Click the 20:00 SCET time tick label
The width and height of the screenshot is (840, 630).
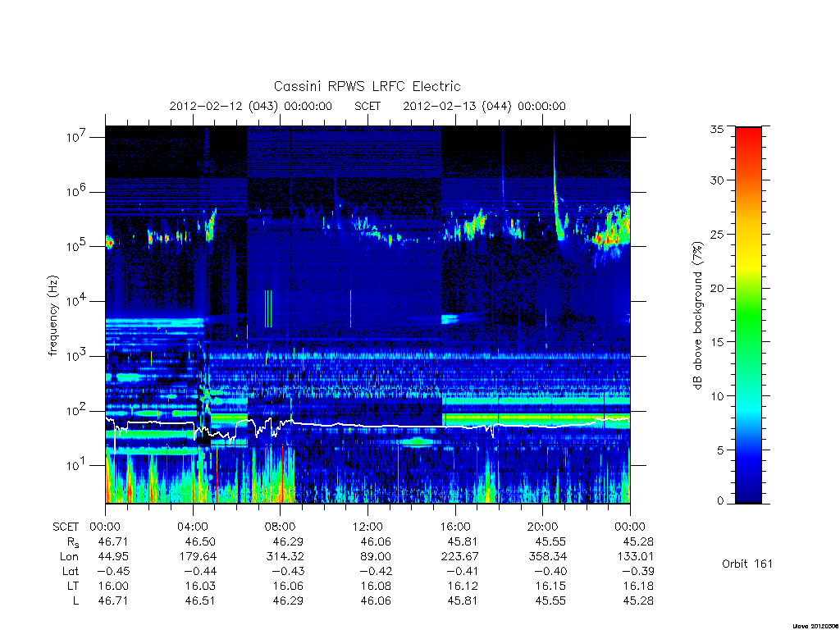[x=542, y=527]
